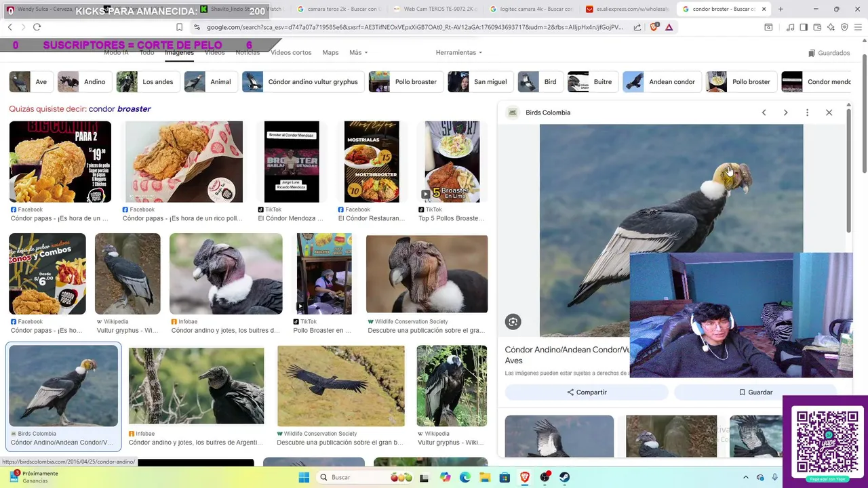Click the 'Cóndor andino y jotes, los buitres de Argenti...' caption
Viewport: 868px width, 488px height.
click(195, 443)
